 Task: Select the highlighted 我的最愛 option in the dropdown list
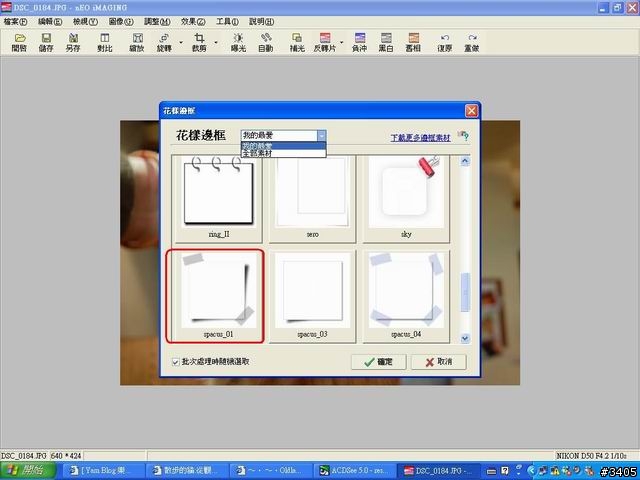coord(283,146)
